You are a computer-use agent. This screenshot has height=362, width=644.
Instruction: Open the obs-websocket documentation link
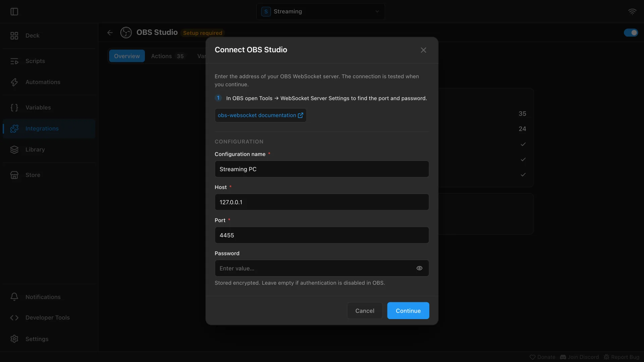tap(261, 115)
